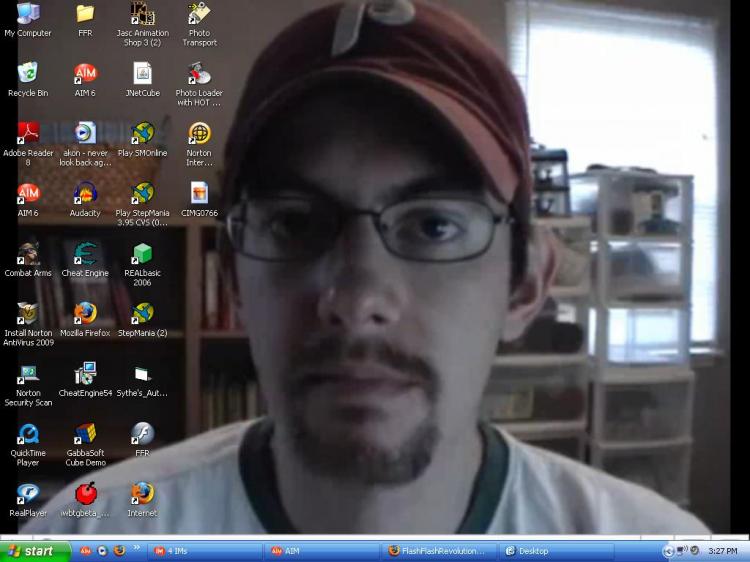Open Jasc Animation Shop 3 shortcut
The height and width of the screenshot is (562, 750).
point(142,14)
